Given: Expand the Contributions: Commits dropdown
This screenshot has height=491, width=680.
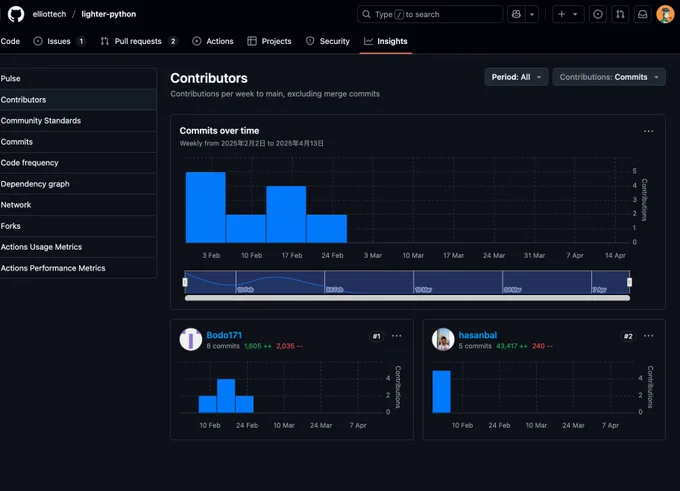Looking at the screenshot, I should [x=609, y=77].
